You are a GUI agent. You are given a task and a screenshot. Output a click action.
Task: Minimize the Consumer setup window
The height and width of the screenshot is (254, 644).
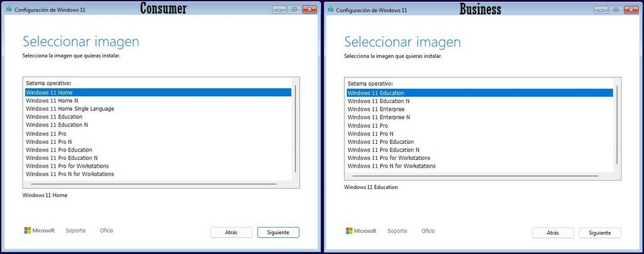pyautogui.click(x=279, y=10)
